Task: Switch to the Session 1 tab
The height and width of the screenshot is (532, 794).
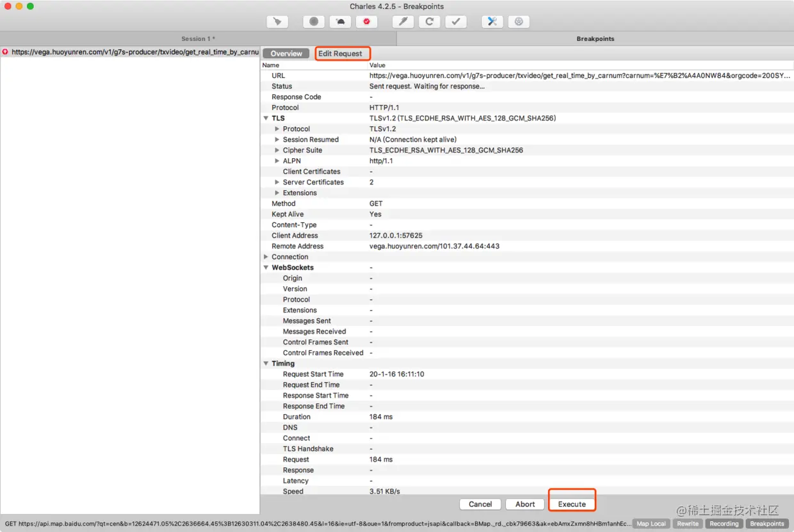Action: 198,38
